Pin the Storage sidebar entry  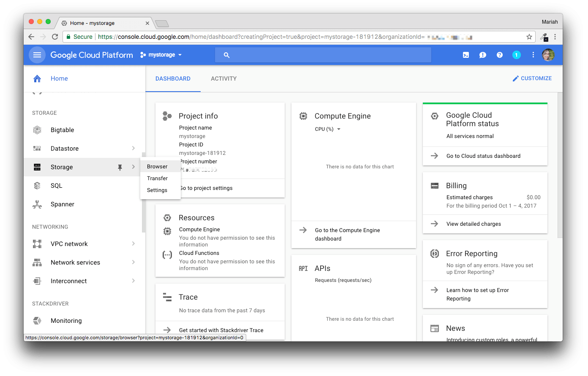coord(120,167)
